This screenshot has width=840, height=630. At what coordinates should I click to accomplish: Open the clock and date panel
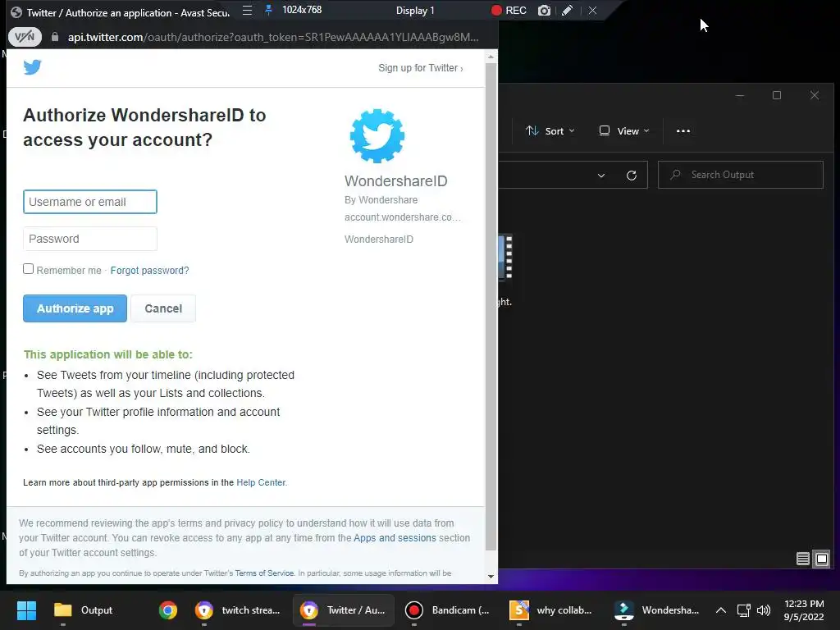pyautogui.click(x=804, y=610)
